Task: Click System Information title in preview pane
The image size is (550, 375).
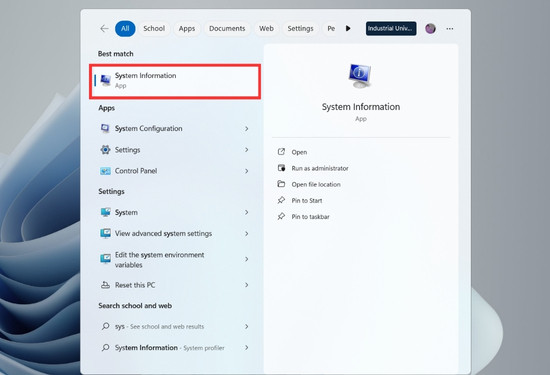Action: 361,107
